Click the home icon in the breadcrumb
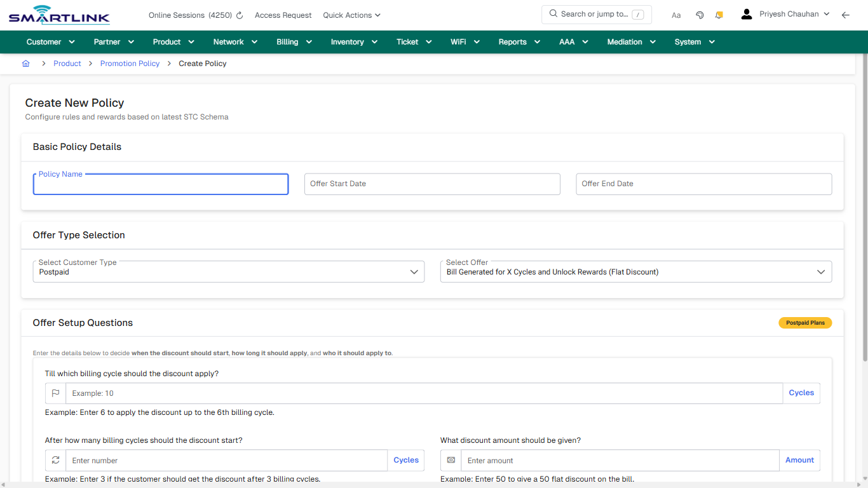 coord(25,64)
